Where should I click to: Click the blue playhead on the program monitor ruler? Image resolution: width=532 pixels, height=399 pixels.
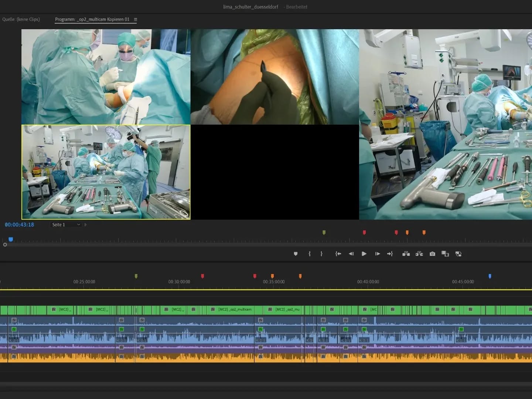point(11,240)
